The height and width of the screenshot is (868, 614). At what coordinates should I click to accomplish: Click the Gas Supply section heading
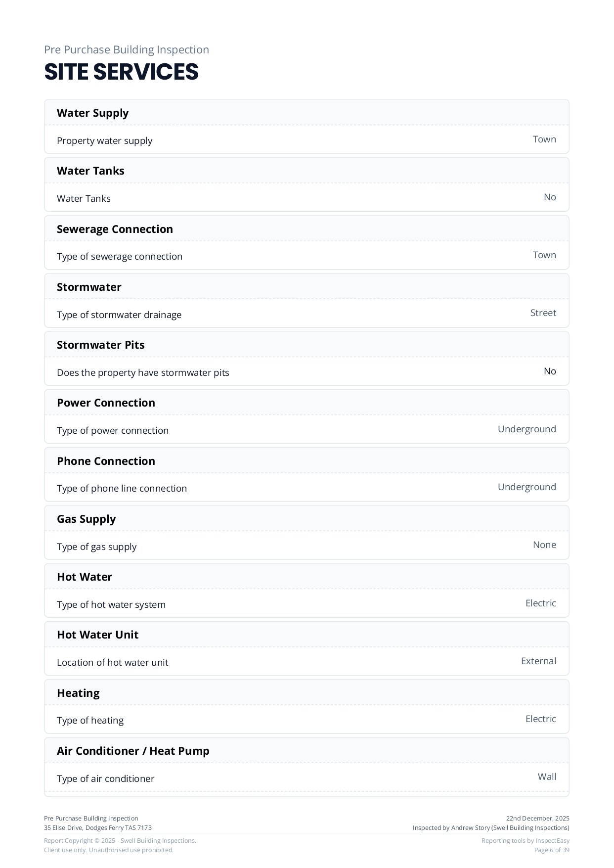(86, 519)
